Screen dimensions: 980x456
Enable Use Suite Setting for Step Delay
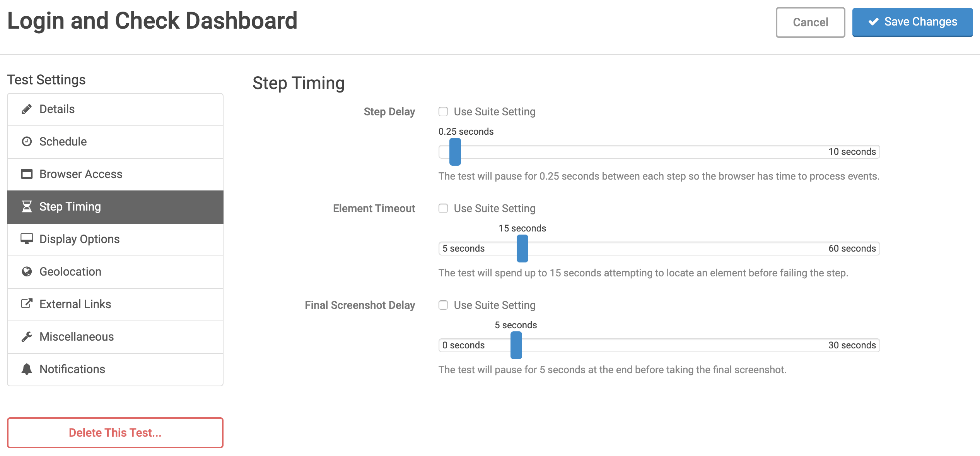[442, 111]
